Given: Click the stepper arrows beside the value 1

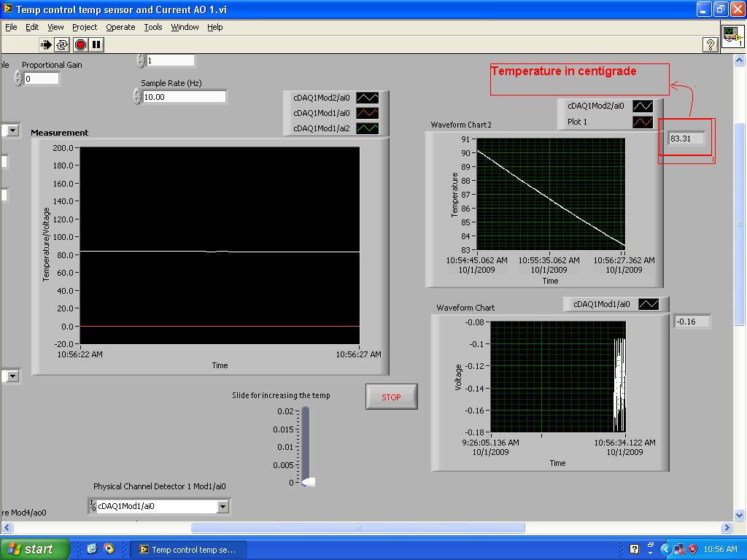Looking at the screenshot, I should (141, 61).
